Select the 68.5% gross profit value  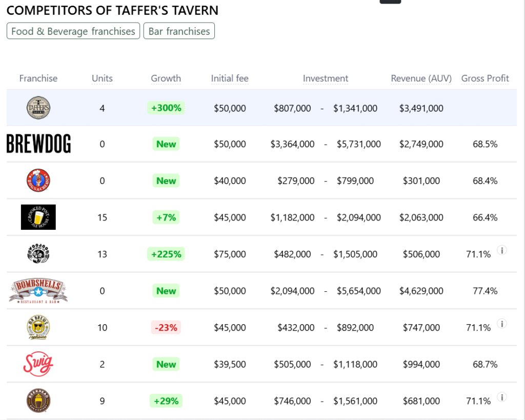485,144
